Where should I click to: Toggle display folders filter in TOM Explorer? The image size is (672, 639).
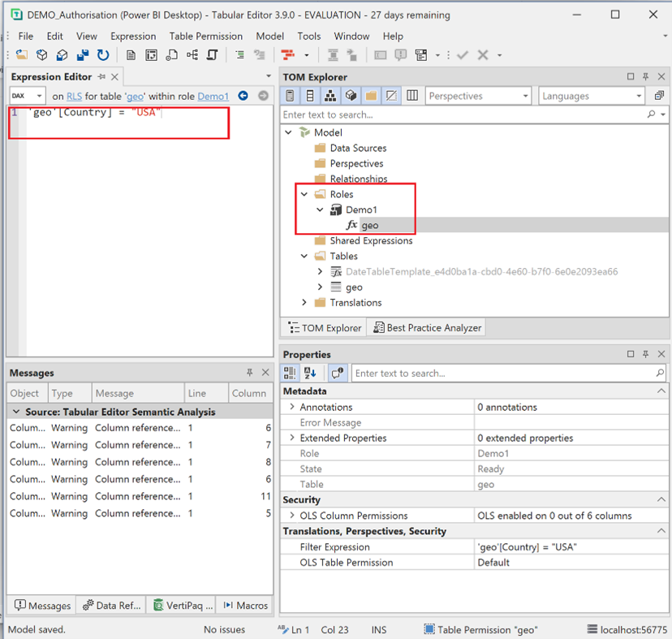coord(371,96)
